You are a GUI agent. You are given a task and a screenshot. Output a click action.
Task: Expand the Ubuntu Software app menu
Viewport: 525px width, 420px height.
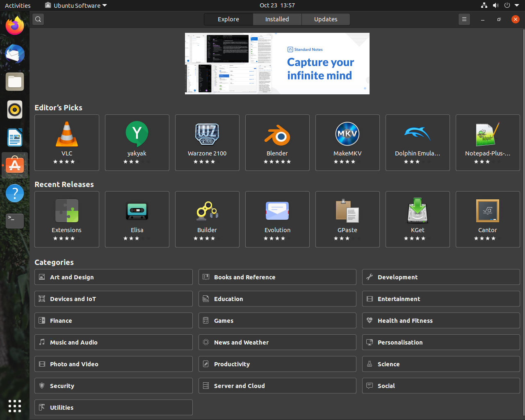click(x=76, y=5)
